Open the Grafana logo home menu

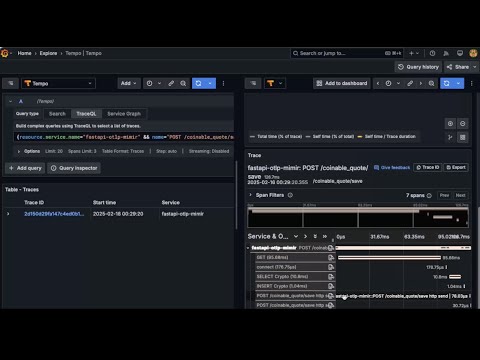coord(5,53)
